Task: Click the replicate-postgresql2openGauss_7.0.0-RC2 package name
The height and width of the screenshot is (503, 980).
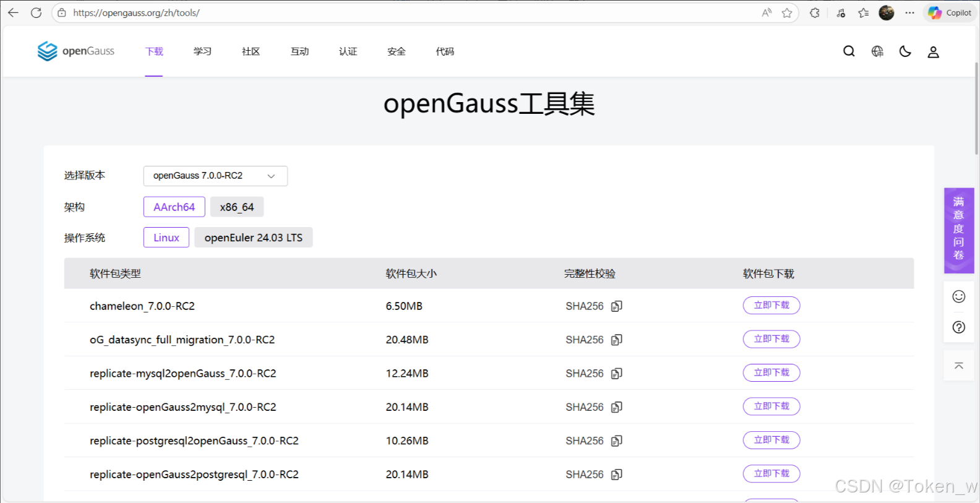Action: click(x=194, y=441)
